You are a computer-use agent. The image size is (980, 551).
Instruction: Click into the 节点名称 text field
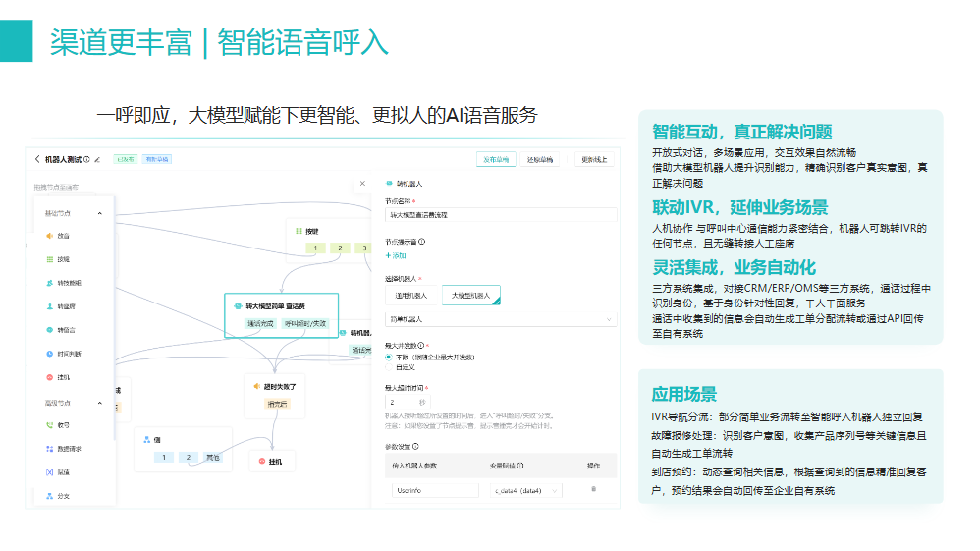[x=501, y=215]
